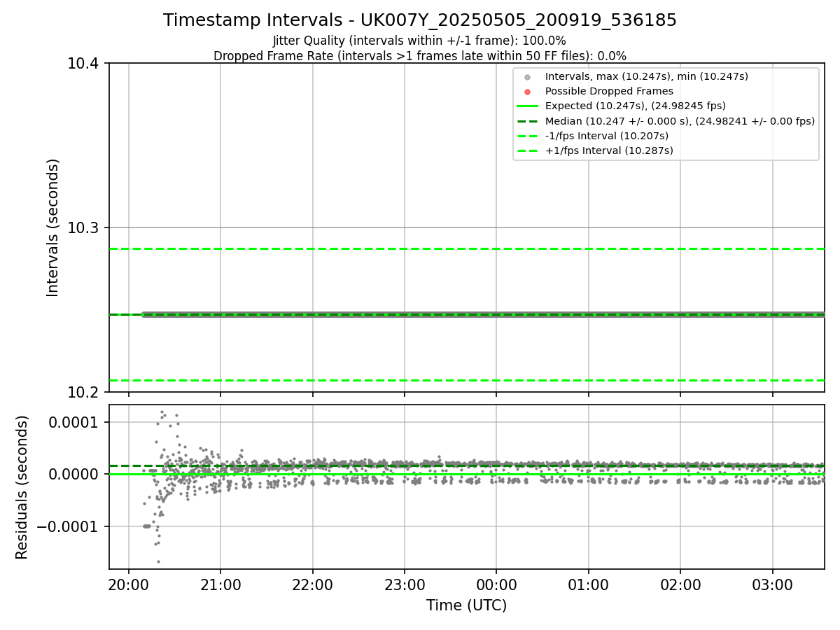Click the Dropped Frame Rate subtitle line

coord(420,56)
